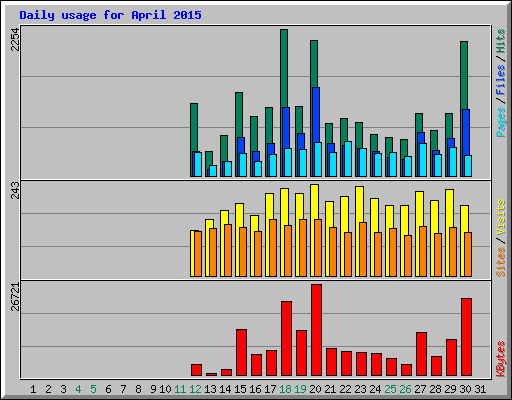Click the day 31 axis label
The height and width of the screenshot is (400, 512).
click(480, 389)
